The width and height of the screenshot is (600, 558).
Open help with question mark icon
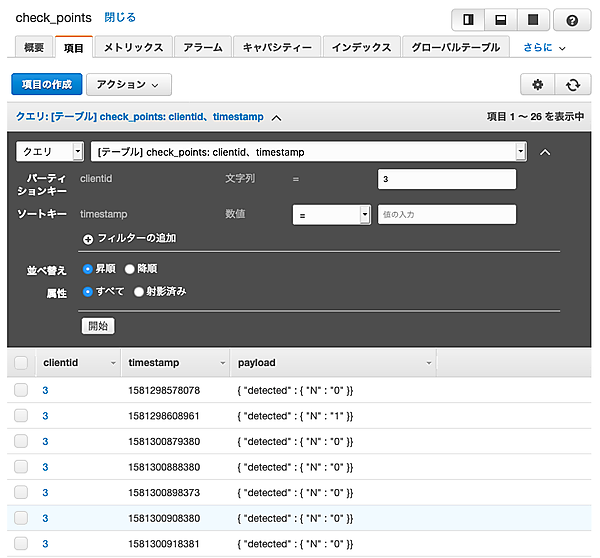(x=571, y=19)
